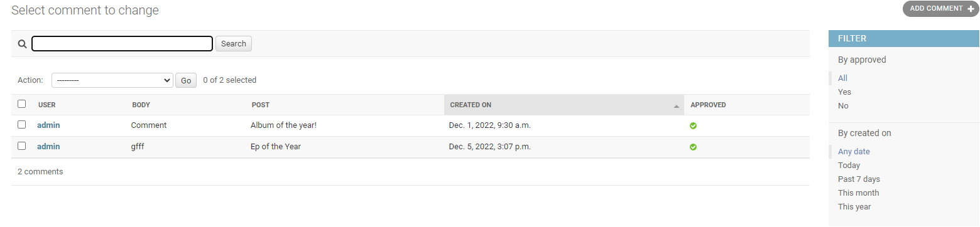Sort by the Body column header

141,105
